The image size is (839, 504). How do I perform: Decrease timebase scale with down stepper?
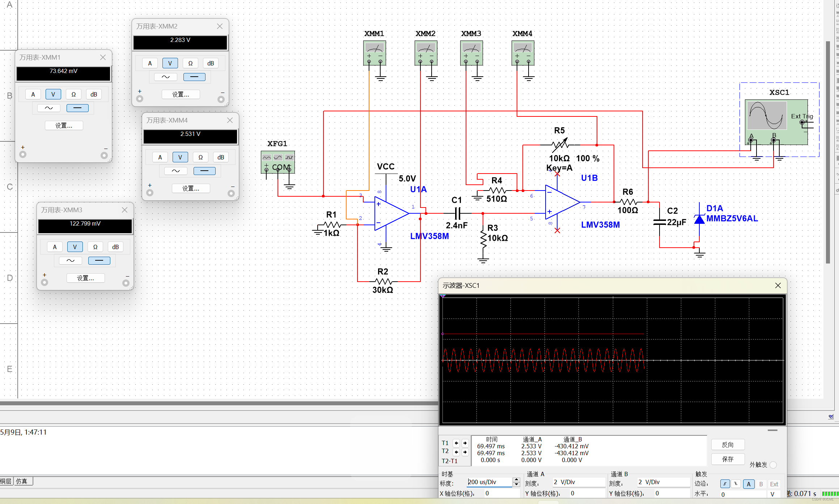point(516,484)
